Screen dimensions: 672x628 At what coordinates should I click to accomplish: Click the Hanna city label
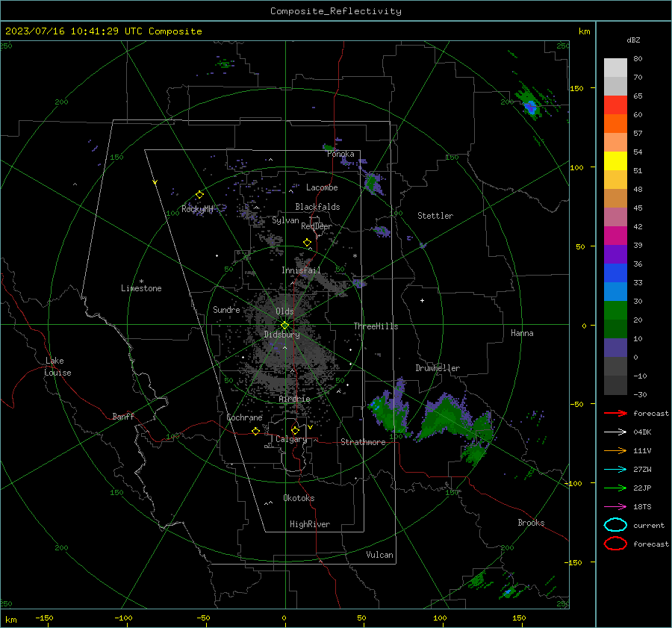coord(522,333)
